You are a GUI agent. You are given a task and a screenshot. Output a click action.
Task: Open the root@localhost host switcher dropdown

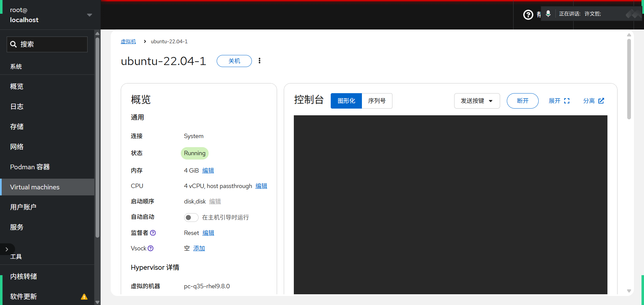click(50, 15)
